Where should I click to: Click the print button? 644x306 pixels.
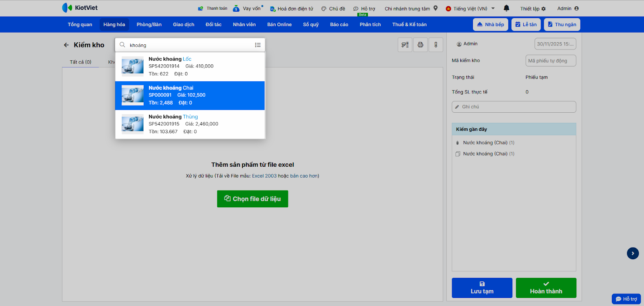[420, 45]
